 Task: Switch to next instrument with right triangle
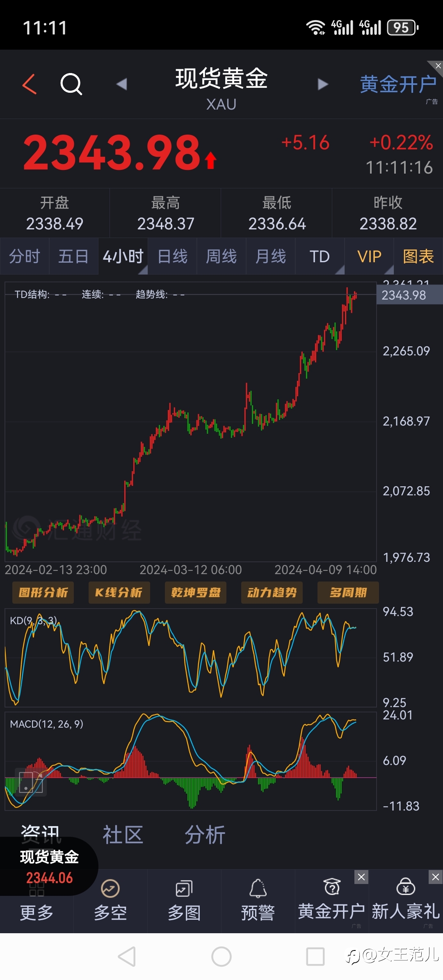[x=323, y=84]
